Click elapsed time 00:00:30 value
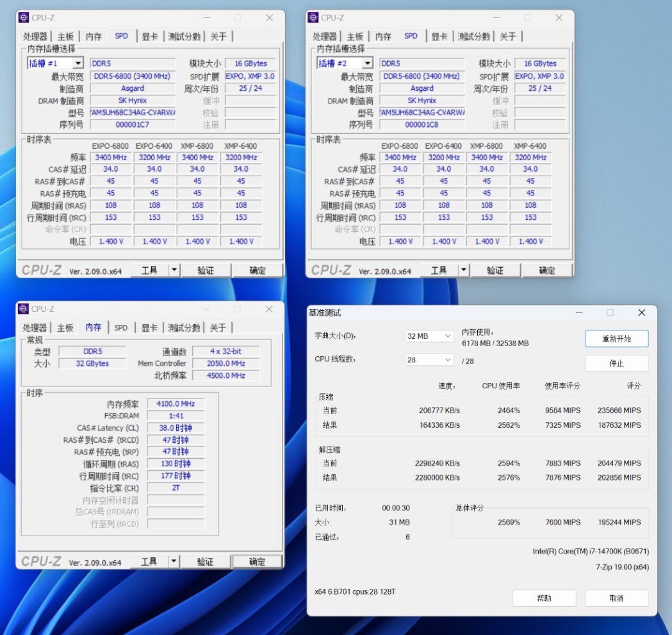The image size is (672, 635). point(396,508)
